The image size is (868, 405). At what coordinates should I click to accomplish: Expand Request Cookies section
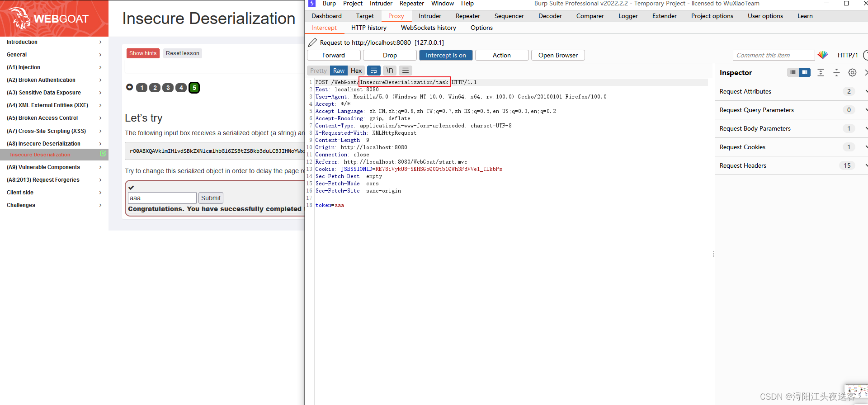tap(791, 147)
